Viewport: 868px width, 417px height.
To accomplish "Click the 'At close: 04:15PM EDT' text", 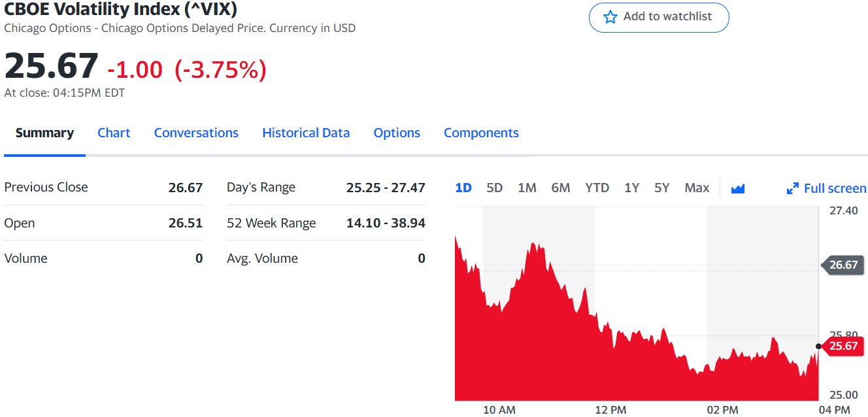I will click(65, 93).
